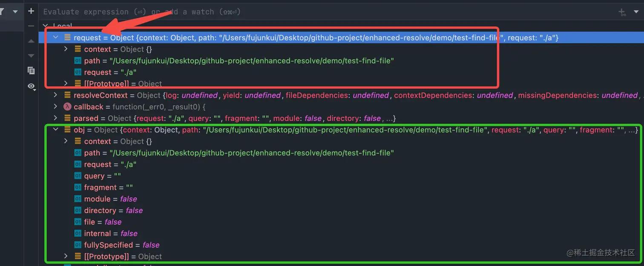Viewport: 644px width, 266px height.
Task: Expand the parsed object node
Action: 56,118
